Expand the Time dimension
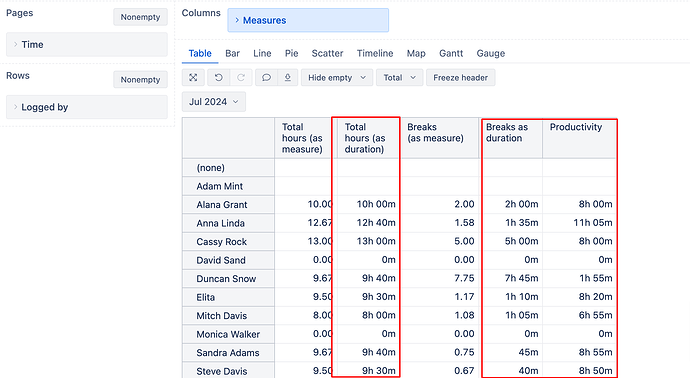The width and height of the screenshot is (690, 378). tap(87, 44)
